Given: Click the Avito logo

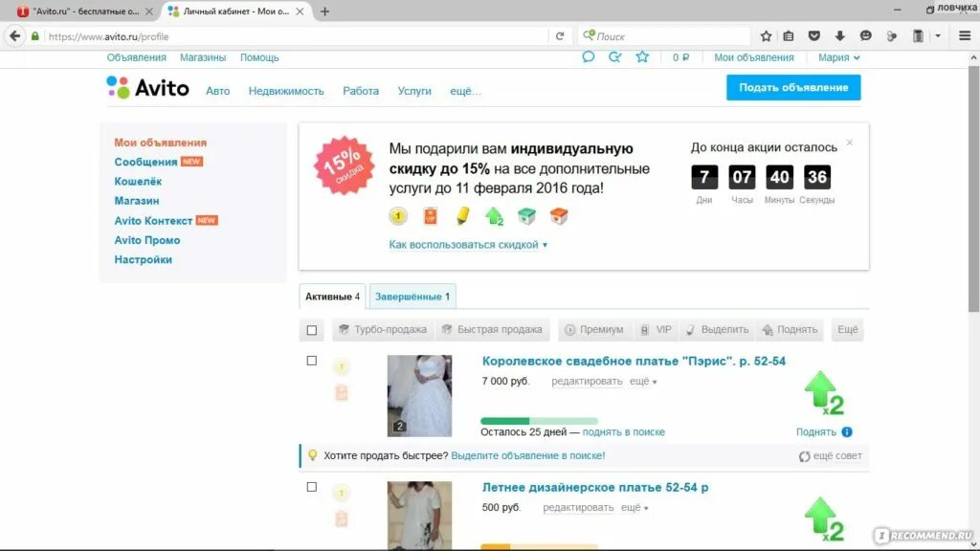Looking at the screenshot, I should (147, 87).
